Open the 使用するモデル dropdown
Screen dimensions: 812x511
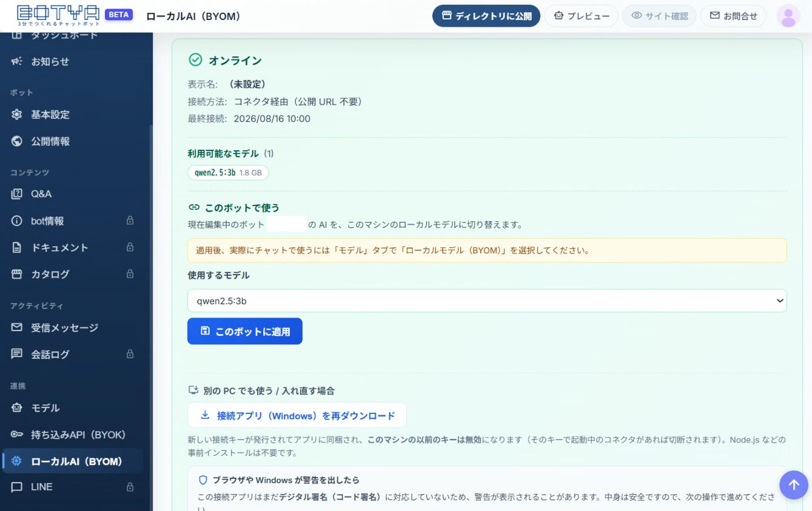(x=487, y=301)
